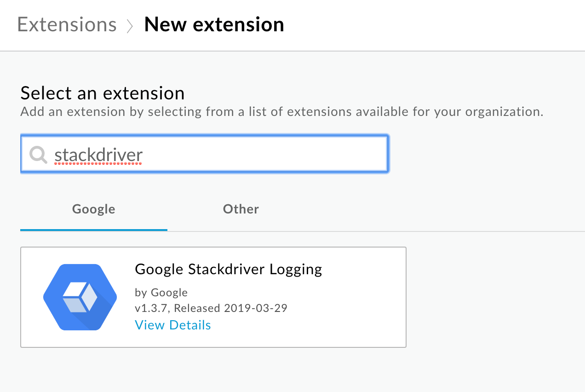Select the Google Stackdriver Logging card
The width and height of the screenshot is (585, 392).
click(x=213, y=297)
